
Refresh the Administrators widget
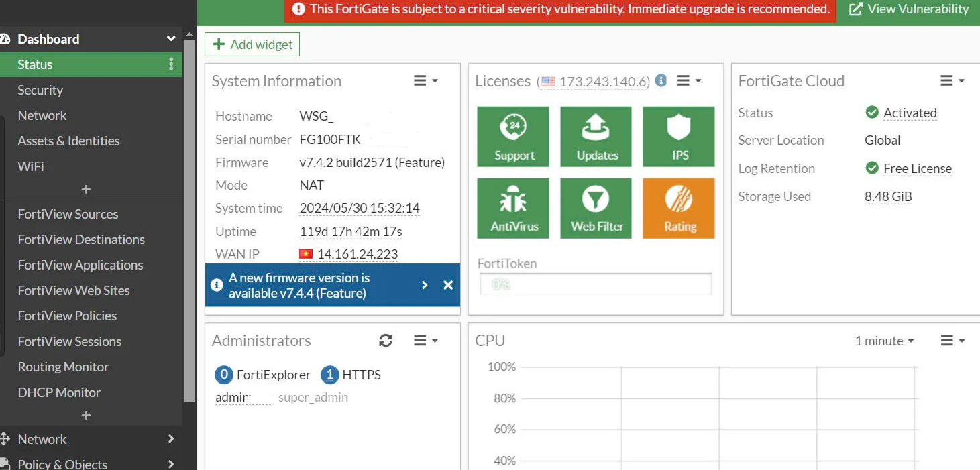[x=386, y=341]
